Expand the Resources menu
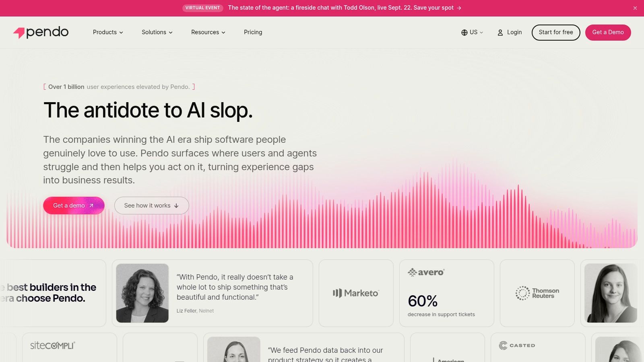This screenshot has height=362, width=644. pos(208,32)
